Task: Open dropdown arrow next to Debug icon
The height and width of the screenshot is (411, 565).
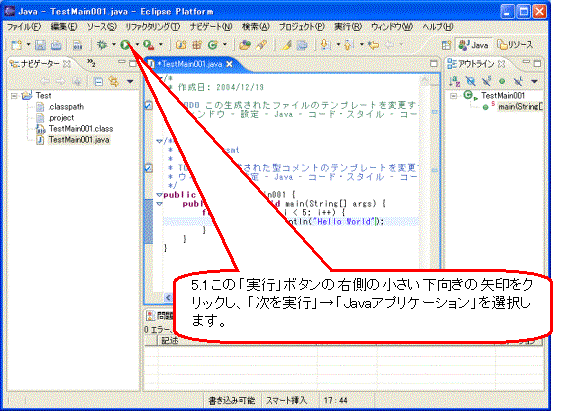Action: (x=114, y=45)
